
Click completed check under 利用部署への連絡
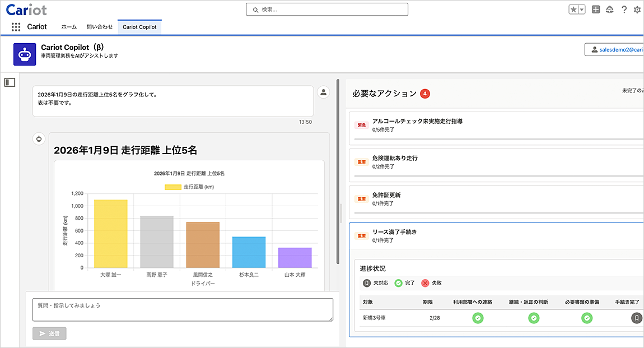click(x=478, y=318)
